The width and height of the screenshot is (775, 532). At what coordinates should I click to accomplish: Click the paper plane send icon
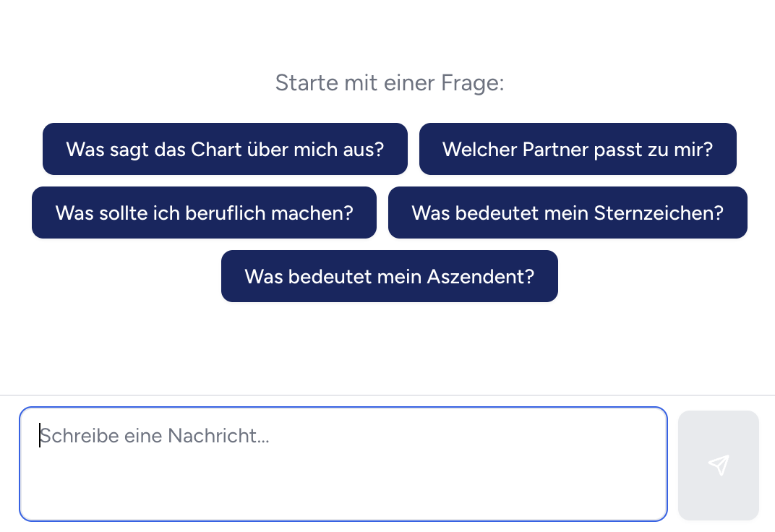tap(718, 465)
